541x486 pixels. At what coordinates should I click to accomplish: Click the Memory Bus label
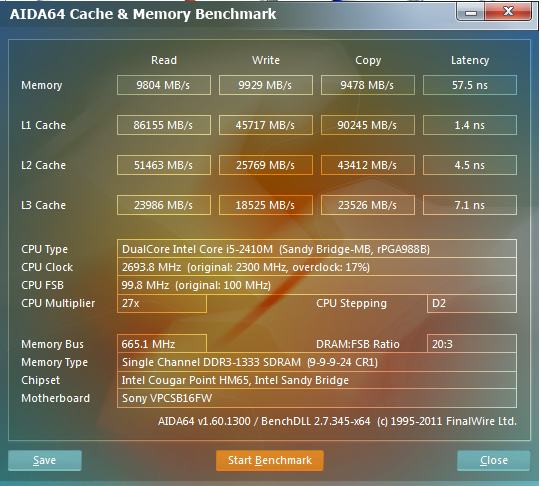pos(52,344)
